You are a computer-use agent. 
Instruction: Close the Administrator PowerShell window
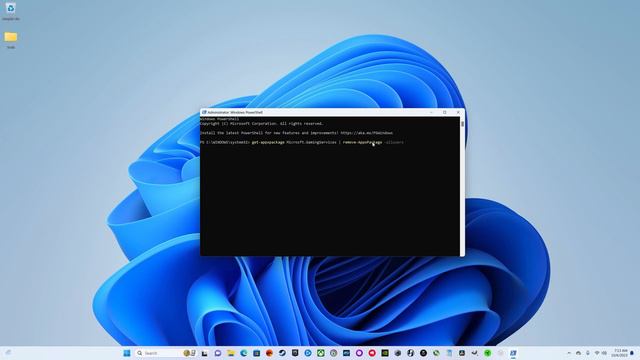tap(458, 112)
